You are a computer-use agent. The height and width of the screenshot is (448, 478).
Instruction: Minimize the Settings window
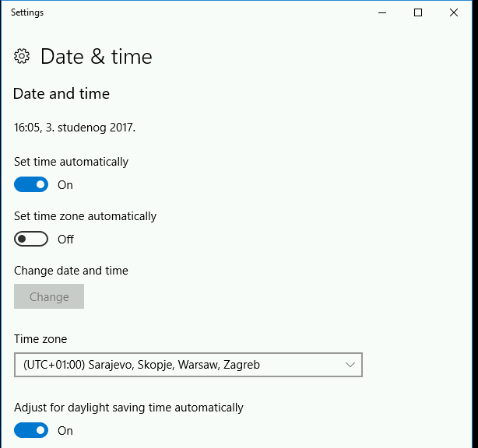382,12
